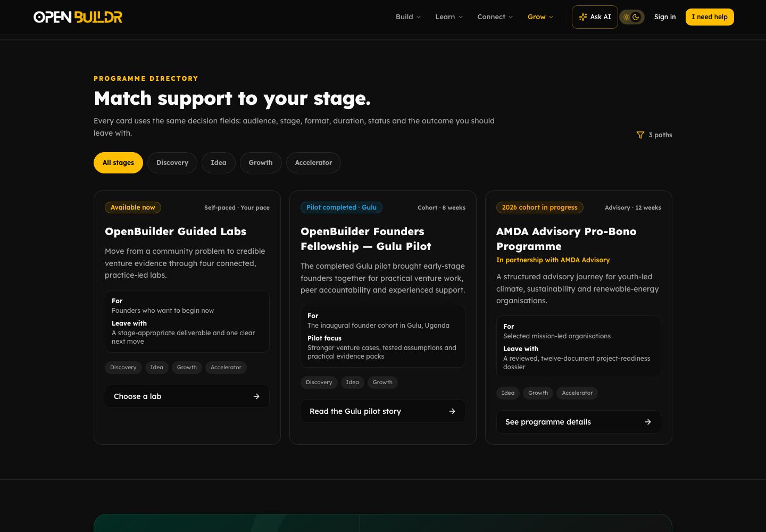The image size is (766, 532).
Task: Click Founders who want to begin now text
Action: [x=163, y=311]
